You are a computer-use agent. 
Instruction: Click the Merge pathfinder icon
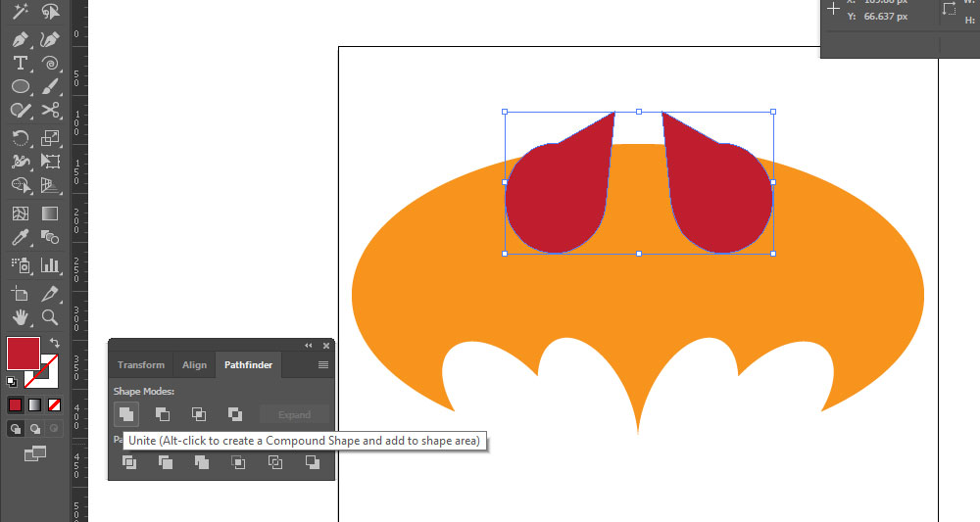[202, 462]
